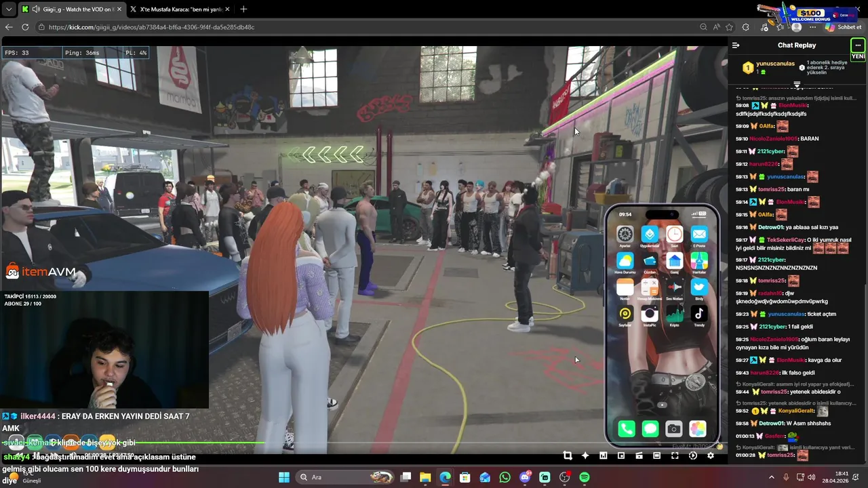The height and width of the screenshot is (488, 868).
Task: Click the $1.00 Welcome Bonus ad banner
Action: [808, 14]
